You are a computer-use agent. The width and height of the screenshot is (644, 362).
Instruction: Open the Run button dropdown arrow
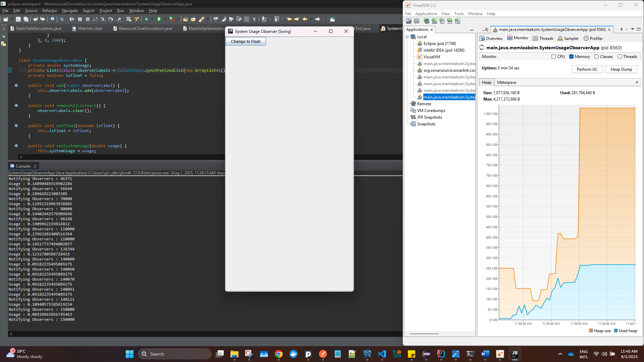pyautogui.click(x=165, y=19)
